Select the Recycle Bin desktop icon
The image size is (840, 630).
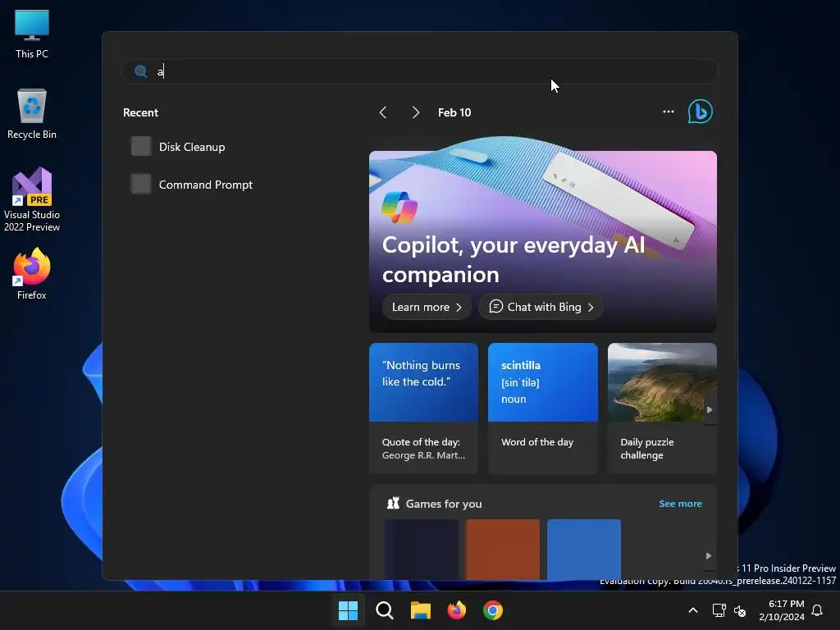pyautogui.click(x=32, y=113)
